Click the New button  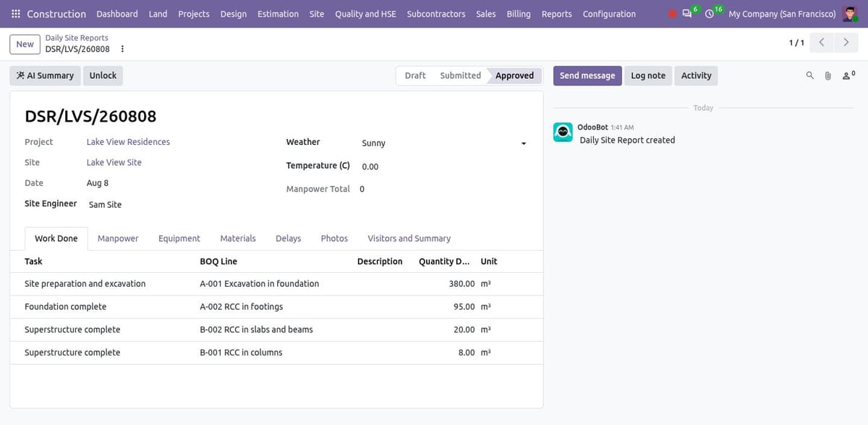pos(25,44)
